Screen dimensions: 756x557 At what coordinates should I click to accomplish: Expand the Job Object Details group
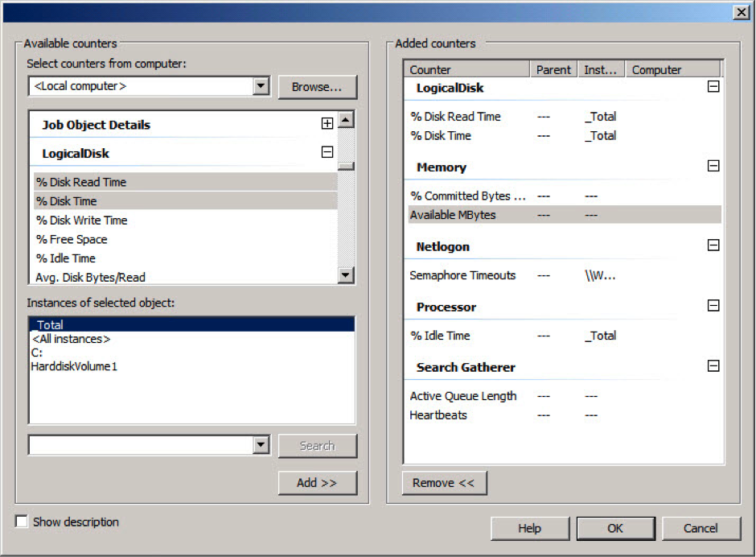[x=327, y=124]
